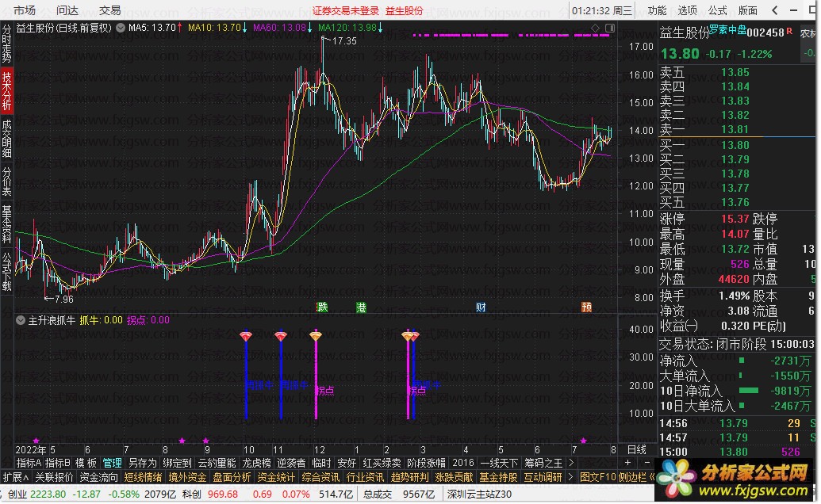Switch to the 分价表 side tab
The height and width of the screenshot is (504, 821).
(7, 181)
